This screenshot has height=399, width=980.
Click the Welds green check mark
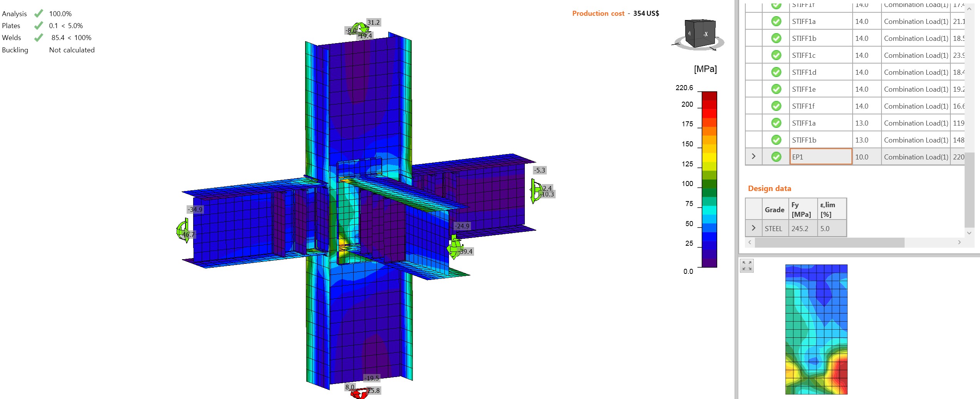[38, 37]
